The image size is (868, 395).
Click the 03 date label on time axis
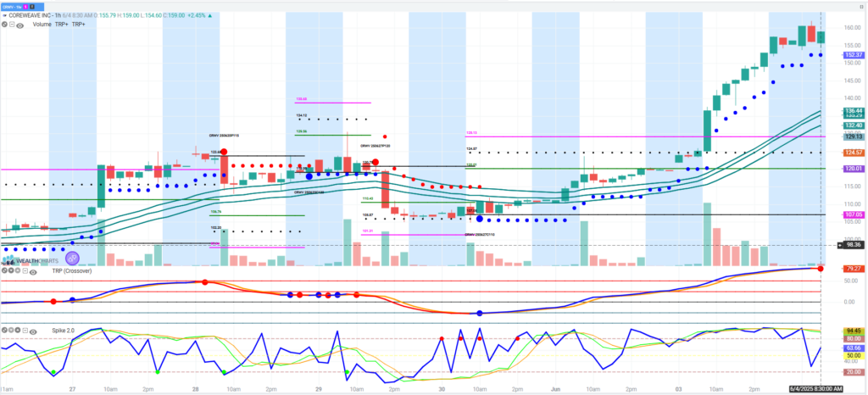pyautogui.click(x=679, y=389)
